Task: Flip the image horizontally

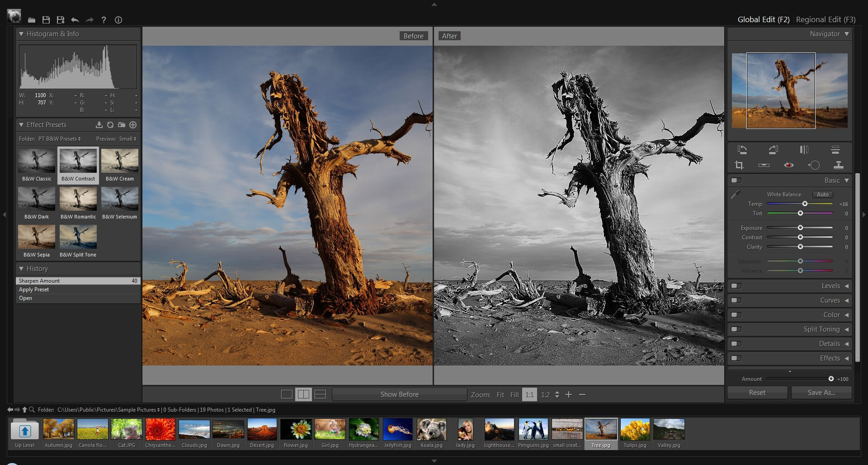Action: point(804,149)
